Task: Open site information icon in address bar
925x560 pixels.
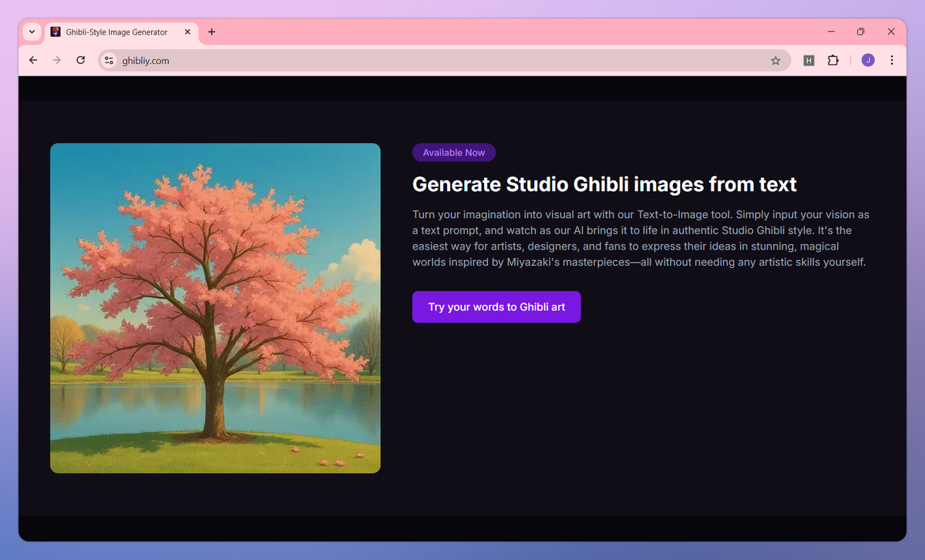Action: pyautogui.click(x=109, y=60)
